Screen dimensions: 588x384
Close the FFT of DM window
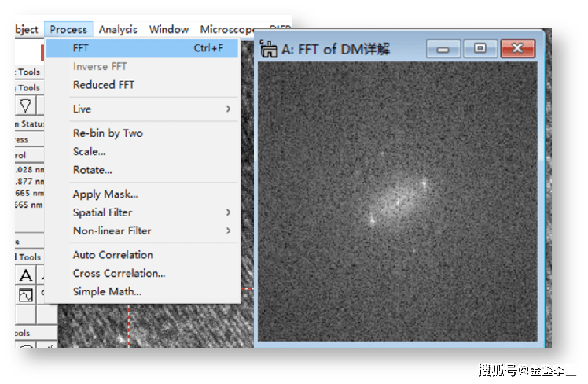[x=516, y=49]
